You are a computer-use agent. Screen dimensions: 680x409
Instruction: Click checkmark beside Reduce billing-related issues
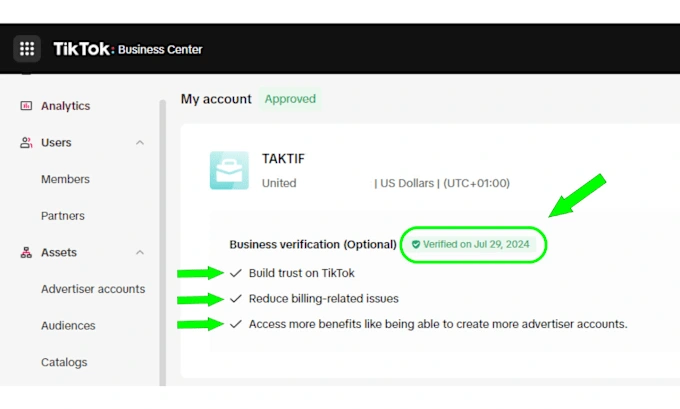coord(236,298)
